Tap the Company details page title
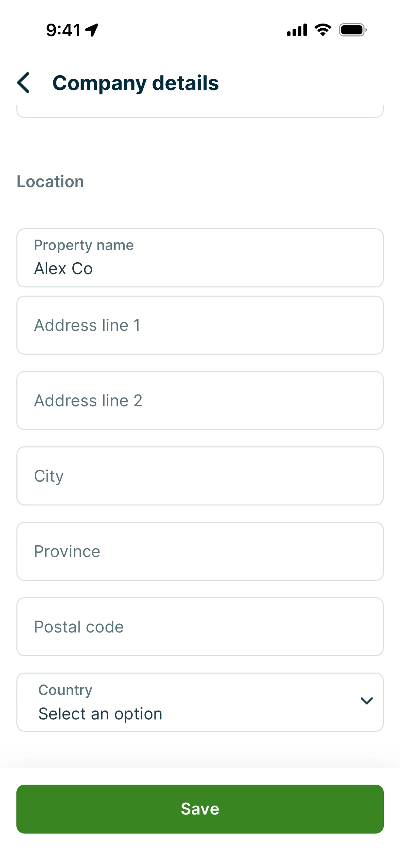The width and height of the screenshot is (400, 868). (135, 83)
